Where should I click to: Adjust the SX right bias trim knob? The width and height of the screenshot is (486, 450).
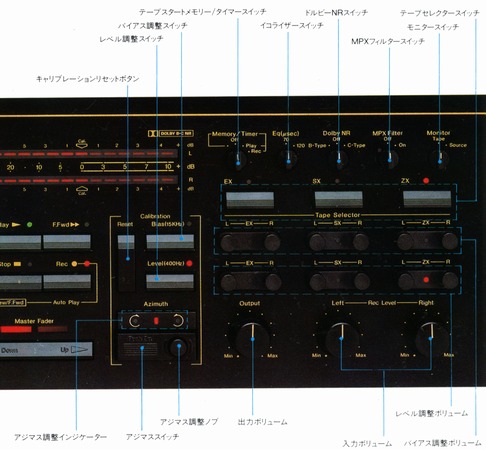pos(361,241)
